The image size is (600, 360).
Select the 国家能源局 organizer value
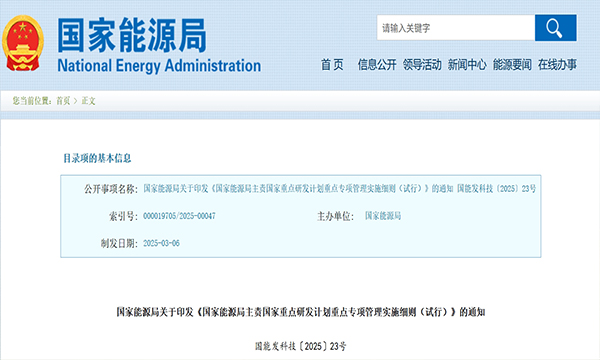pos(383,216)
